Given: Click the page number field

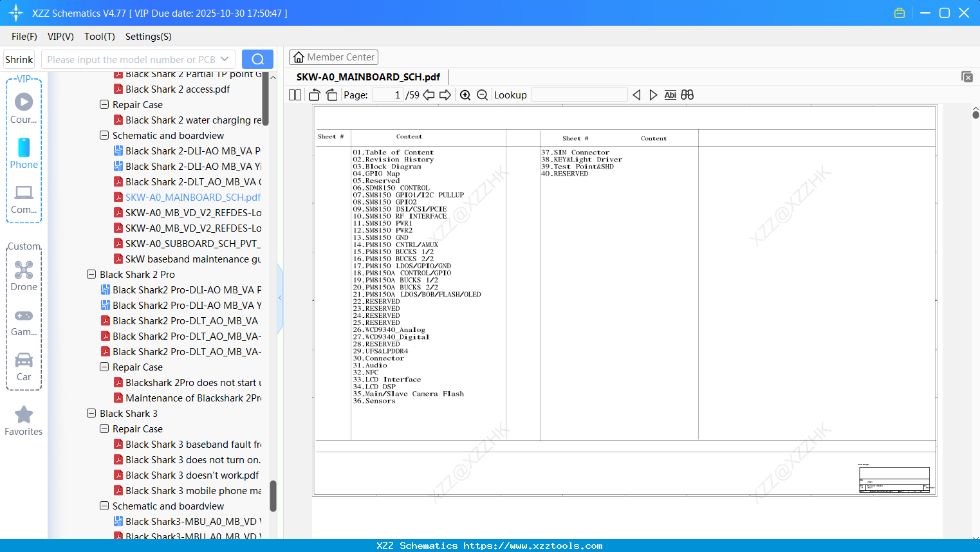Looking at the screenshot, I should 387,95.
